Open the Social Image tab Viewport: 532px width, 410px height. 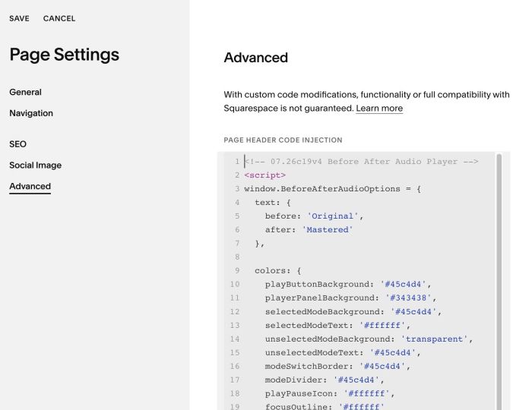(x=35, y=165)
